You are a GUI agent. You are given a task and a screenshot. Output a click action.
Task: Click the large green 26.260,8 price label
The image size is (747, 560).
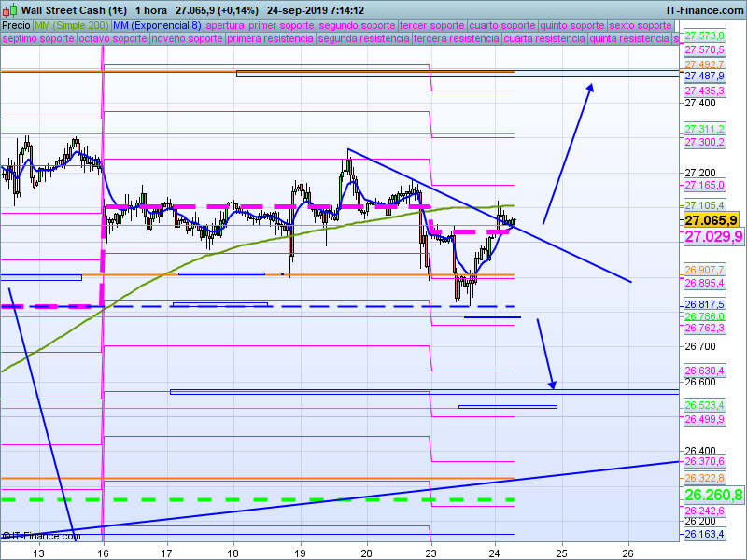coord(712,495)
